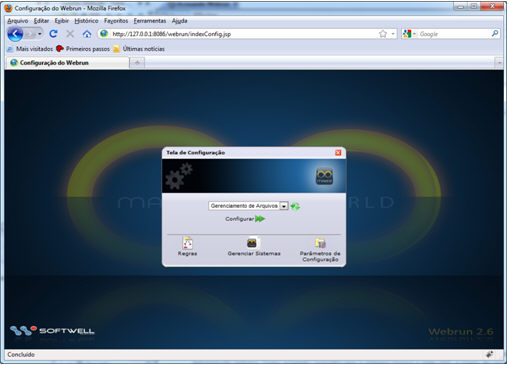Open the Favoritos menu
This screenshot has height=365, width=509.
tap(116, 21)
